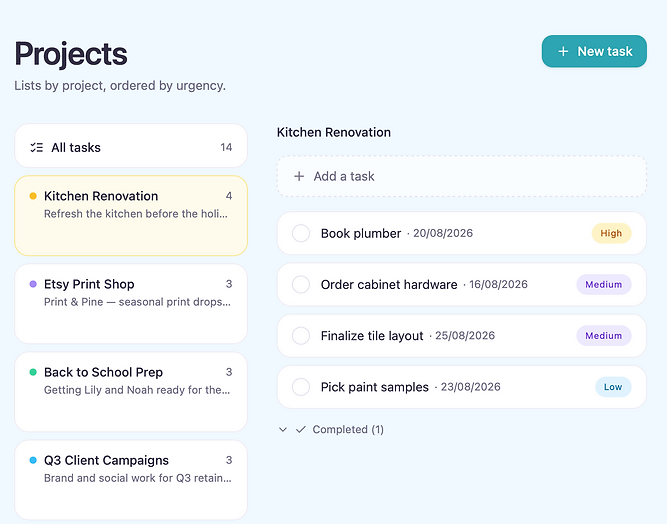This screenshot has width=667, height=524.
Task: Click the 25/08/2026 due date
Action: tap(465, 336)
